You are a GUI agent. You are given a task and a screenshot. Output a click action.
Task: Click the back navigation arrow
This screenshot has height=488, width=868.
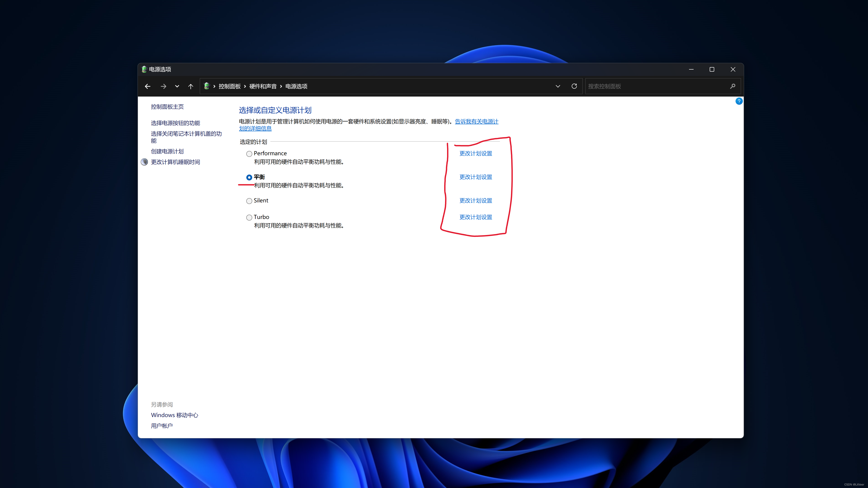point(148,86)
